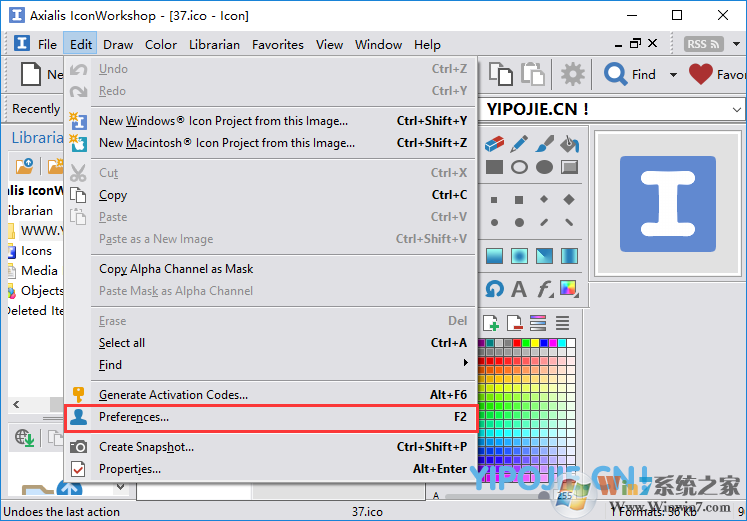Choose the small square brush shape

point(495,200)
